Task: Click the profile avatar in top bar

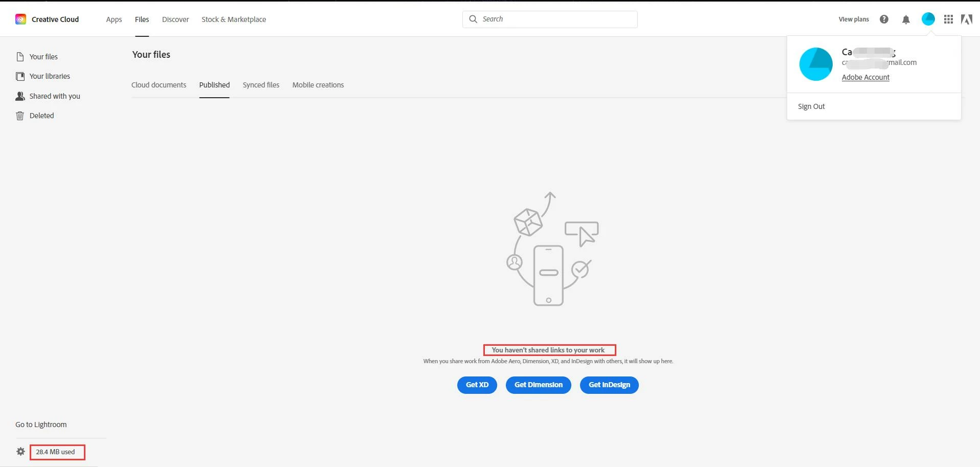Action: (x=928, y=19)
